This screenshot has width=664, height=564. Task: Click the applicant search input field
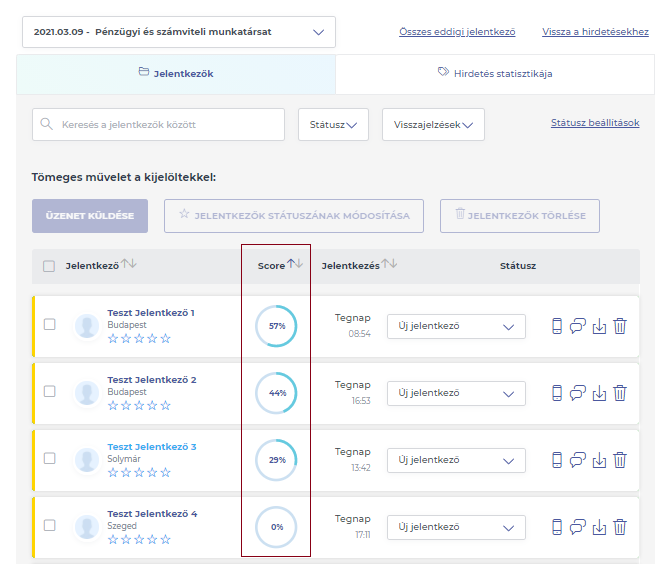[158, 125]
